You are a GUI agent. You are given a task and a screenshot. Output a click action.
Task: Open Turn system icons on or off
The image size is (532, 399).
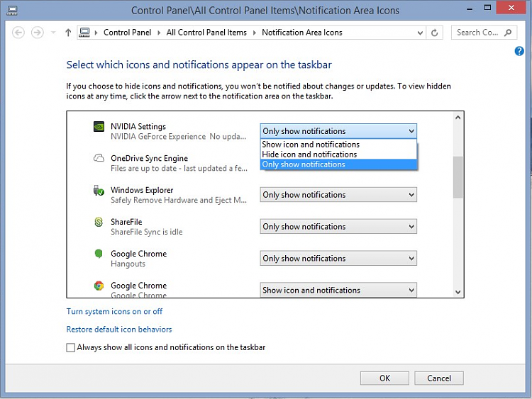pyautogui.click(x=114, y=311)
